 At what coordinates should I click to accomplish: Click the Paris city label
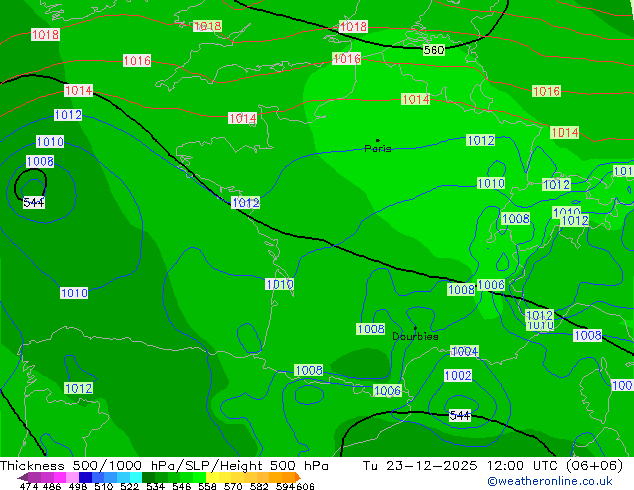click(x=378, y=149)
